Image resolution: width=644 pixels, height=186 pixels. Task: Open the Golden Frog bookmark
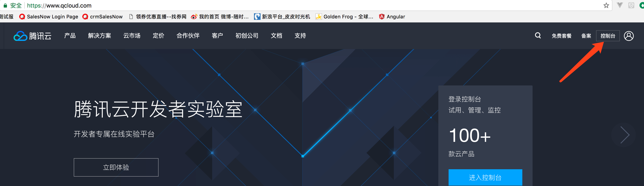click(344, 17)
